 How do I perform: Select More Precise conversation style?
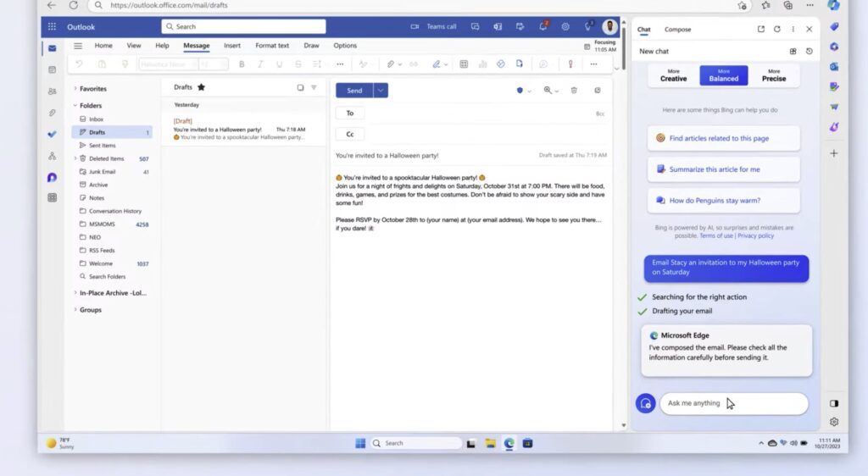pyautogui.click(x=773, y=75)
